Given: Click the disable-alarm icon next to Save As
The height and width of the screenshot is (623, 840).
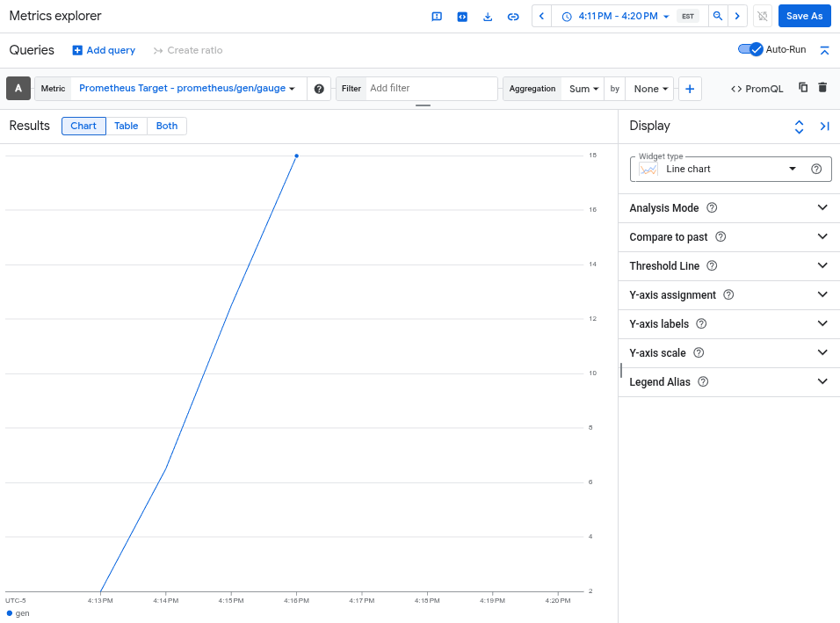Looking at the screenshot, I should click(762, 16).
